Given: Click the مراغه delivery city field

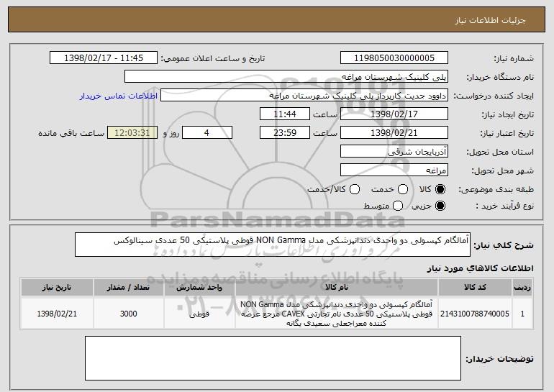Looking at the screenshot, I should tap(394, 170).
